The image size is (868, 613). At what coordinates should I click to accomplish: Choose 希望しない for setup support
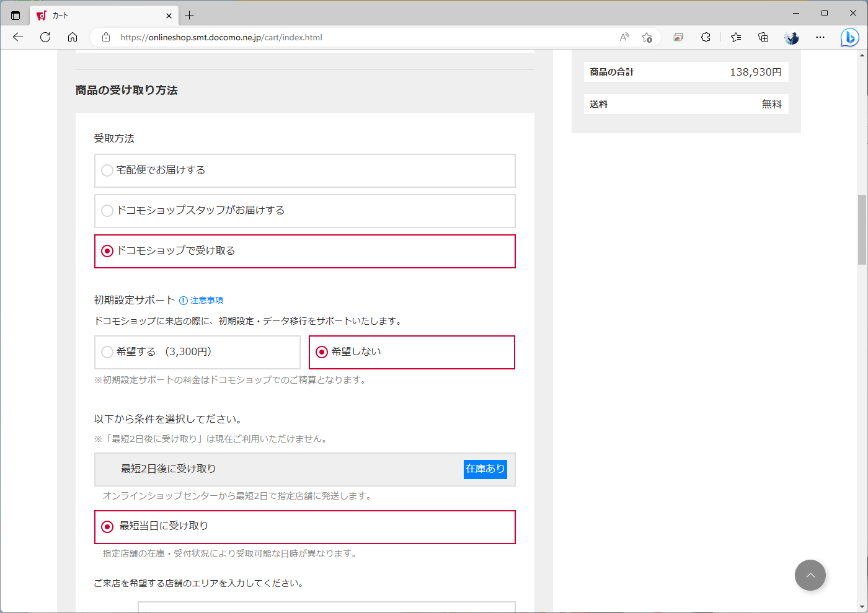[x=412, y=352]
